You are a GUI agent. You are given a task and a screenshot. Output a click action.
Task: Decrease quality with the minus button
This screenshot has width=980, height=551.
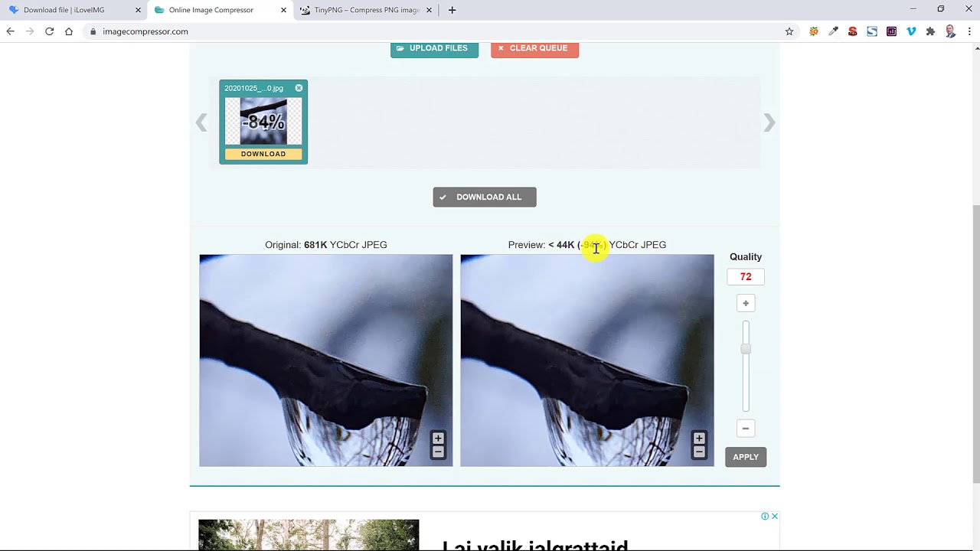pos(746,429)
